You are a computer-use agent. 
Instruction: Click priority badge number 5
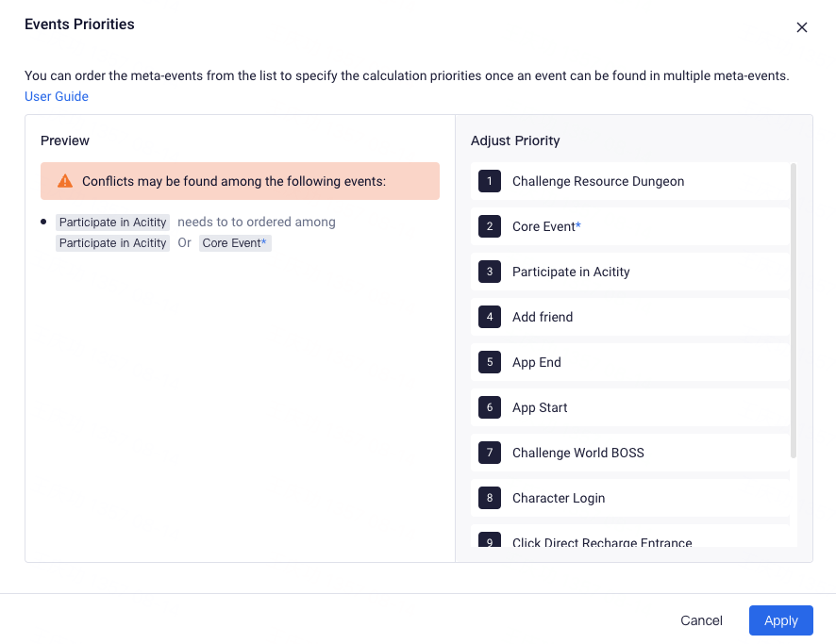click(490, 362)
